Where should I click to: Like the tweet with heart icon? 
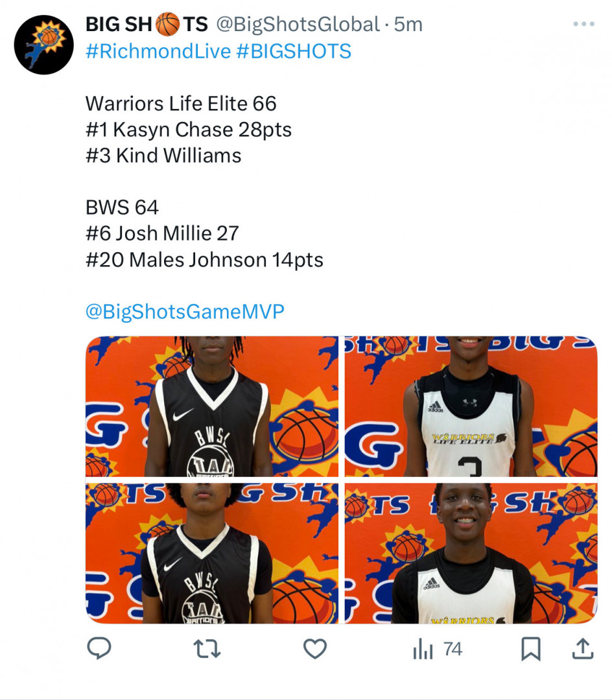click(315, 649)
